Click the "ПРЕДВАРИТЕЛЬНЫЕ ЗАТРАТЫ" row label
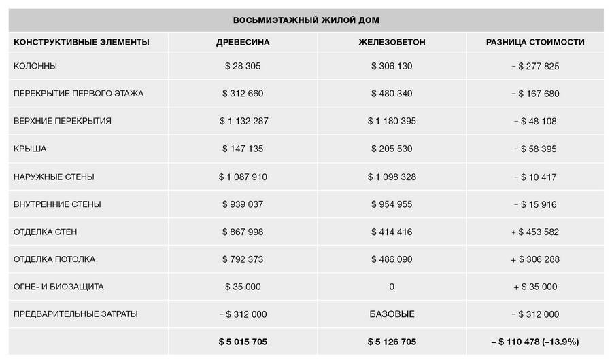Image resolution: width=612 pixels, height=364 pixels. point(75,314)
